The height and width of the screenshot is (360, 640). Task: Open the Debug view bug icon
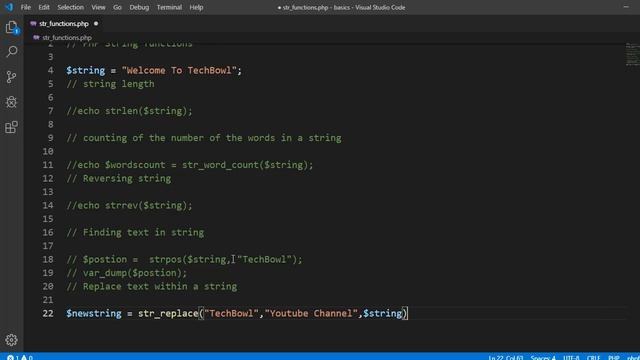tap(11, 102)
